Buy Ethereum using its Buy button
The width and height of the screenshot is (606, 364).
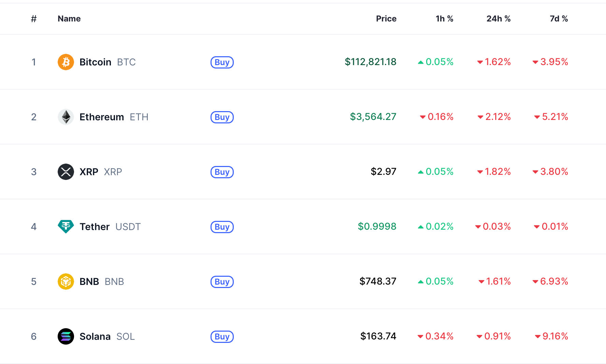point(222,117)
